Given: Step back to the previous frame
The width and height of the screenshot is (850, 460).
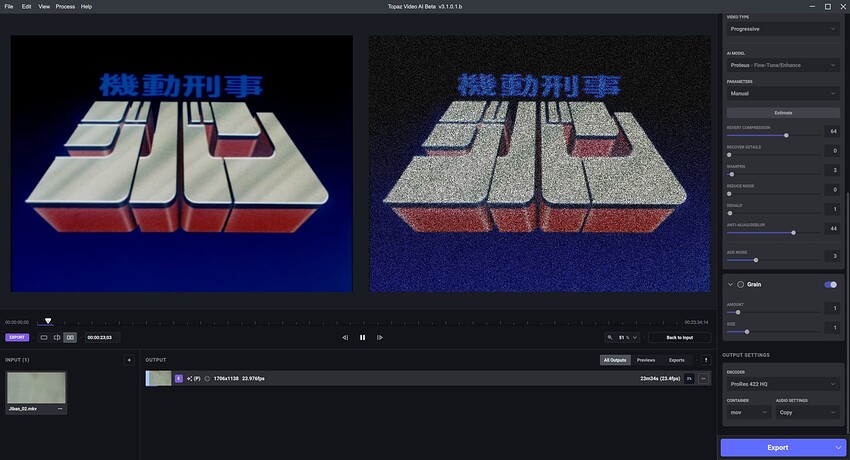Looking at the screenshot, I should [x=345, y=338].
